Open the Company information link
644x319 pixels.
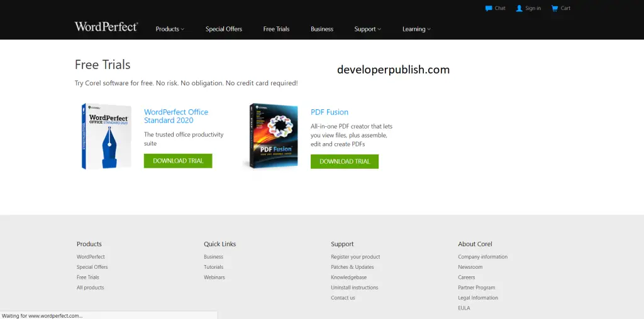coord(483,257)
